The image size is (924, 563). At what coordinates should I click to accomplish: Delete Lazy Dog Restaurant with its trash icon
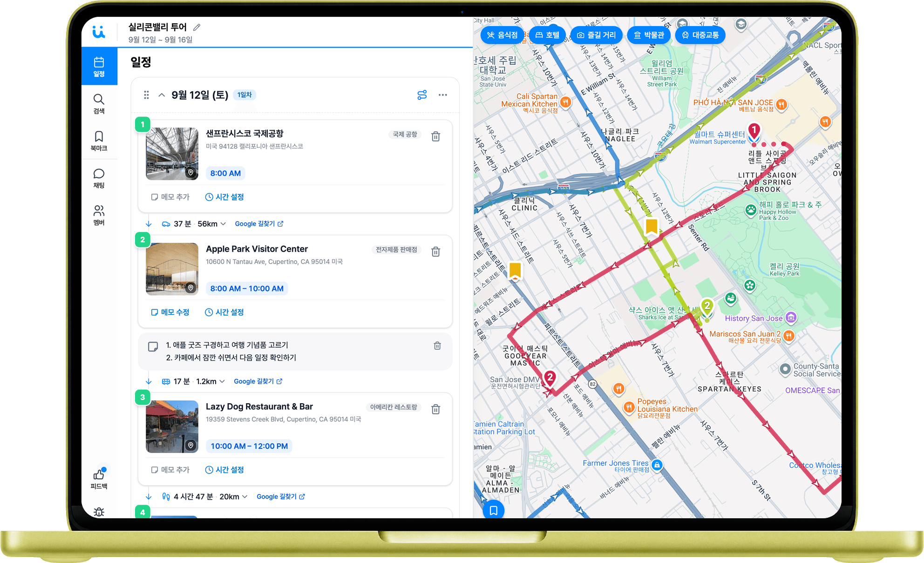click(436, 409)
